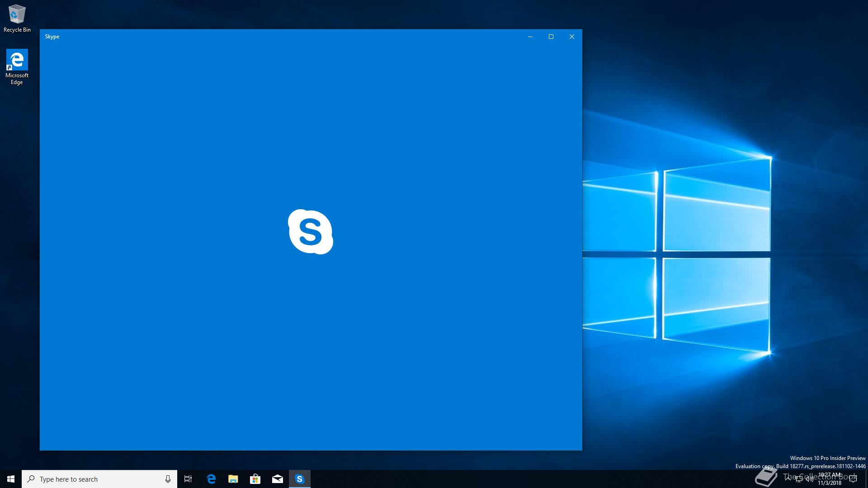Open the volume control in system tray
The height and width of the screenshot is (488, 868).
(x=809, y=479)
